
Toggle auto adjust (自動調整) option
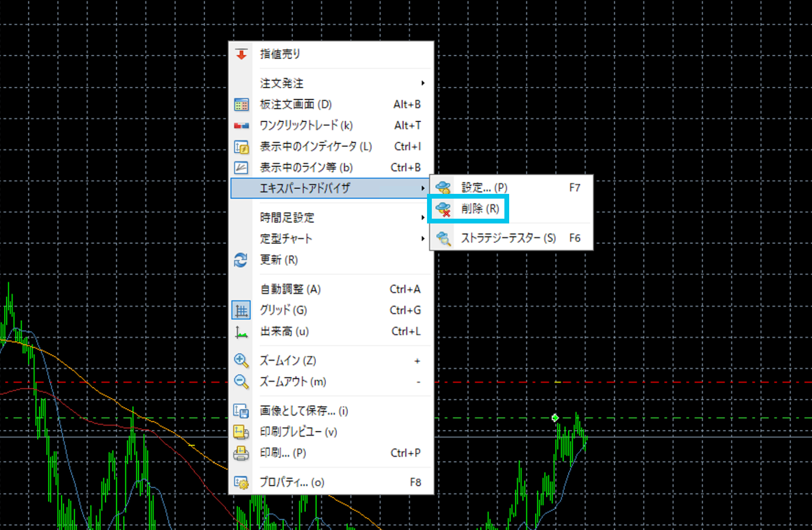click(x=290, y=289)
